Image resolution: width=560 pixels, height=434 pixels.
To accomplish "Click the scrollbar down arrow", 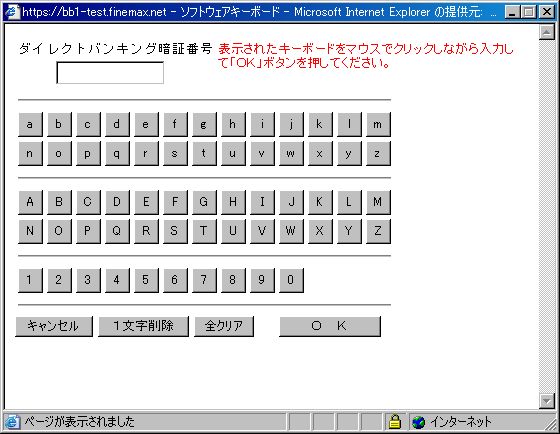I will tap(546, 400).
